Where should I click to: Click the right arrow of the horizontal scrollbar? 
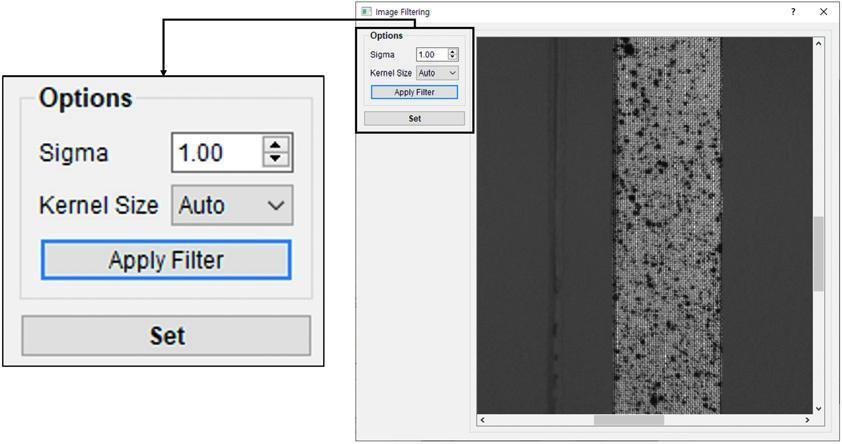(x=808, y=420)
